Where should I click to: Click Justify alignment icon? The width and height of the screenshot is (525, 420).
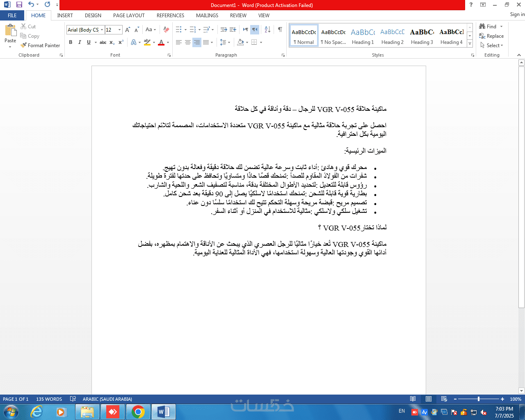click(x=206, y=42)
